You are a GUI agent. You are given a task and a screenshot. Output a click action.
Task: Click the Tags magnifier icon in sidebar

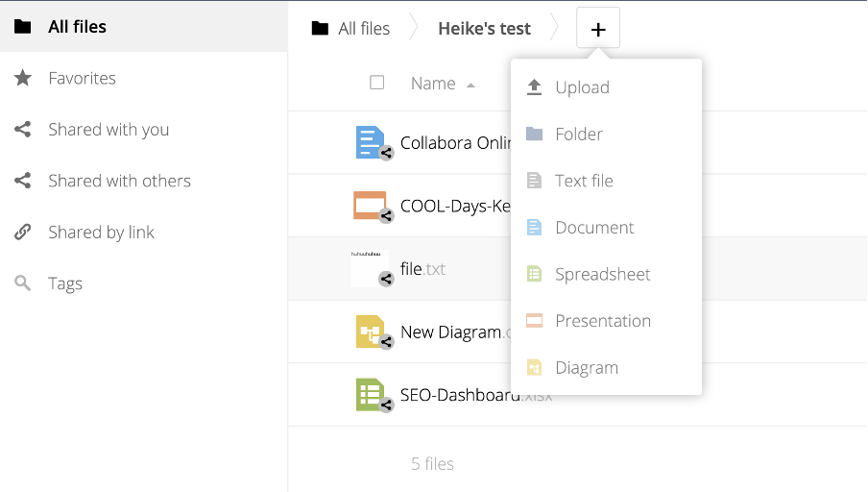23,283
